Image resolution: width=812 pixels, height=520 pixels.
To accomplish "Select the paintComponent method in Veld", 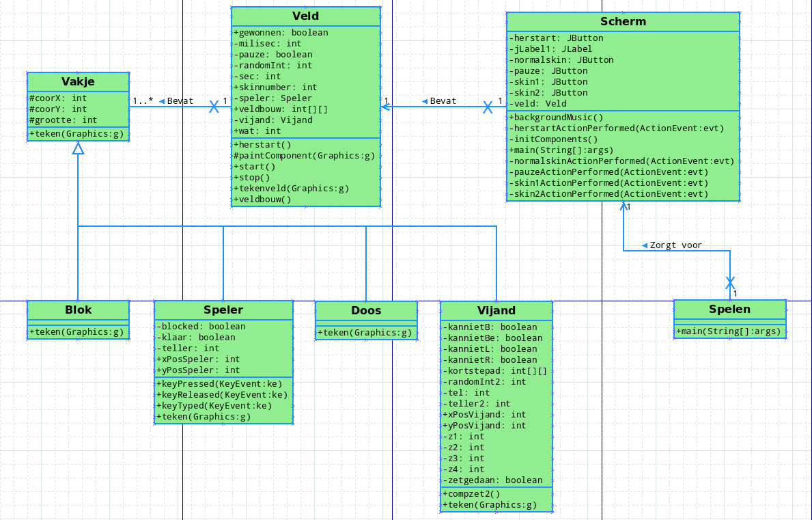I will 304,156.
